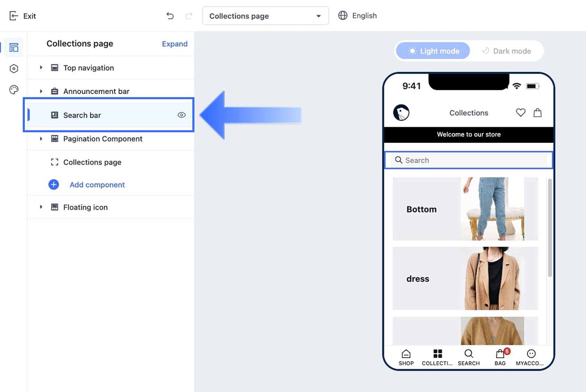Image resolution: width=586 pixels, height=392 pixels.
Task: Click Add component link
Action: point(97,185)
